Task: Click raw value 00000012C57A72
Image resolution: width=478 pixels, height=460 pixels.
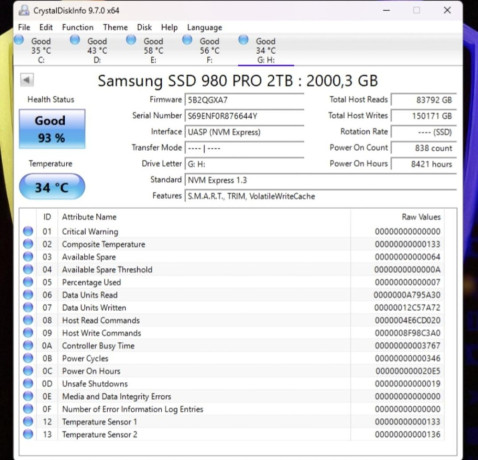Action: (x=407, y=308)
